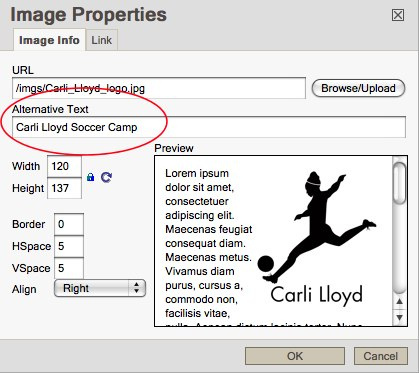Click the reset size circular arrow icon

tap(106, 177)
